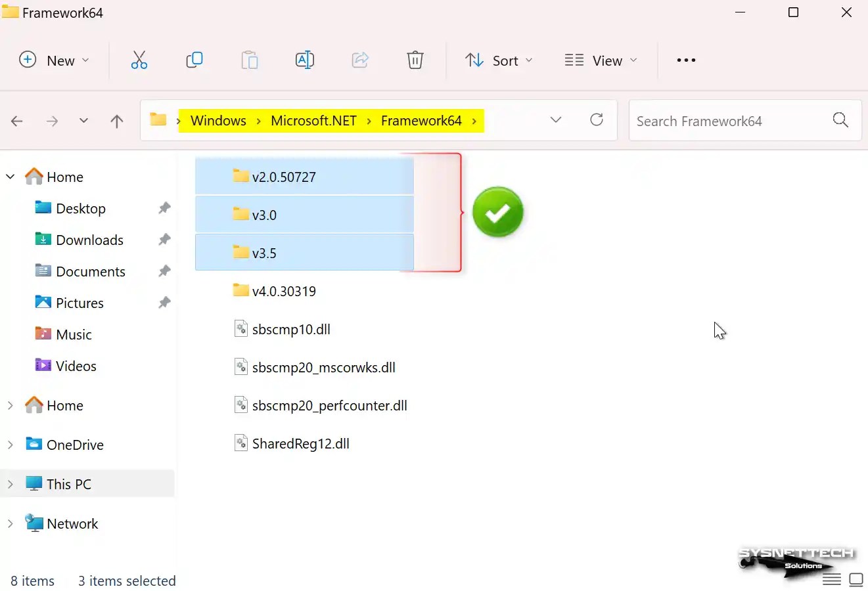Click the Paste clipboard icon
868x591 pixels.
pos(250,60)
